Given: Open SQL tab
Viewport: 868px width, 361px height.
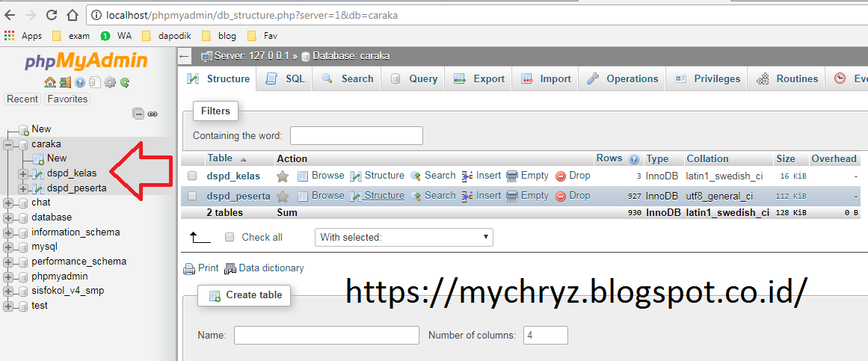Looking at the screenshot, I should point(286,79).
